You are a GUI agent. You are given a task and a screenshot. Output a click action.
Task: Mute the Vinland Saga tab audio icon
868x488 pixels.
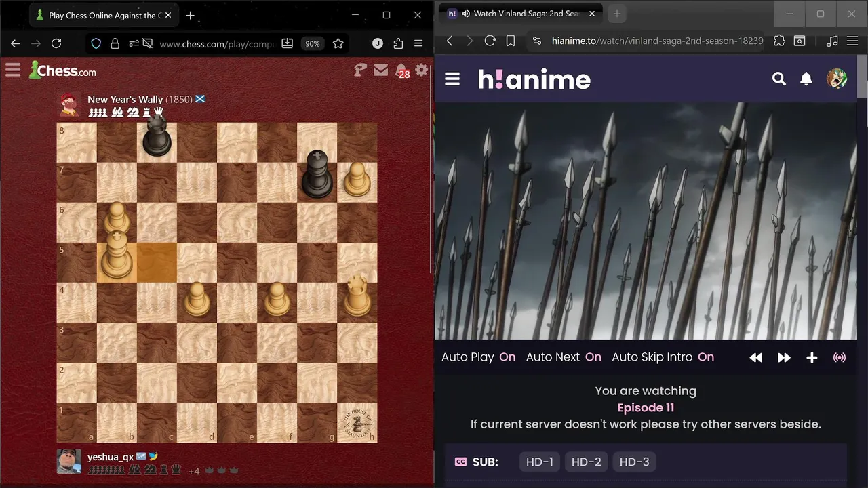[465, 14]
